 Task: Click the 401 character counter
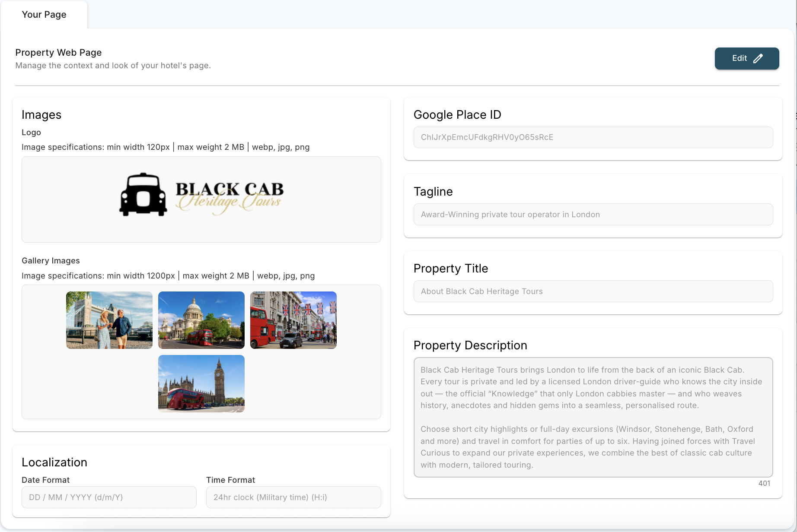(764, 484)
